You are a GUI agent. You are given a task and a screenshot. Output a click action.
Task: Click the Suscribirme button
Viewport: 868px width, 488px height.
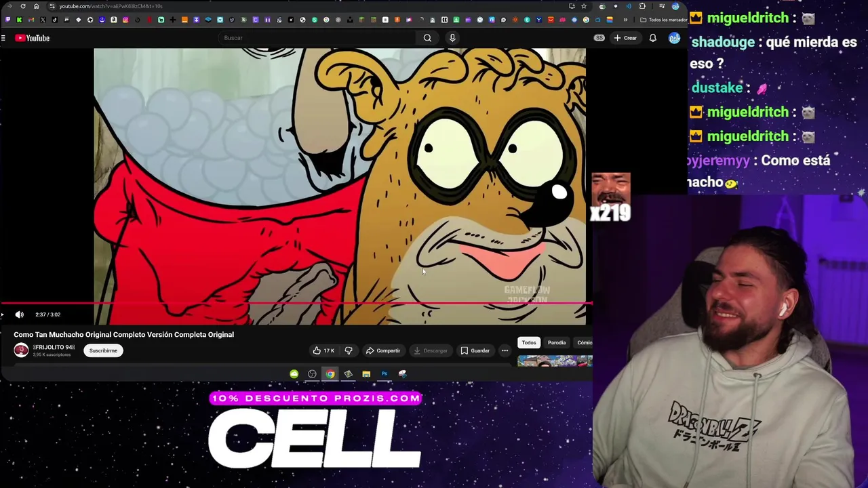coord(103,350)
